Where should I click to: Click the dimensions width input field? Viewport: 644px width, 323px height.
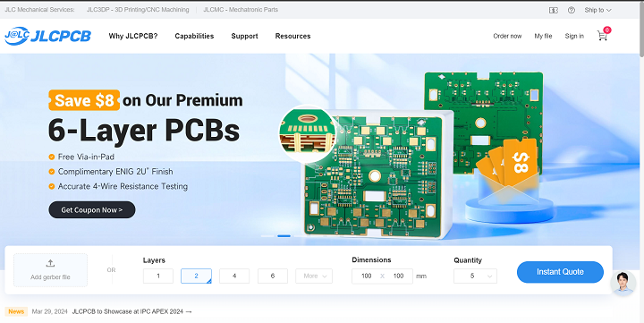[x=367, y=276]
